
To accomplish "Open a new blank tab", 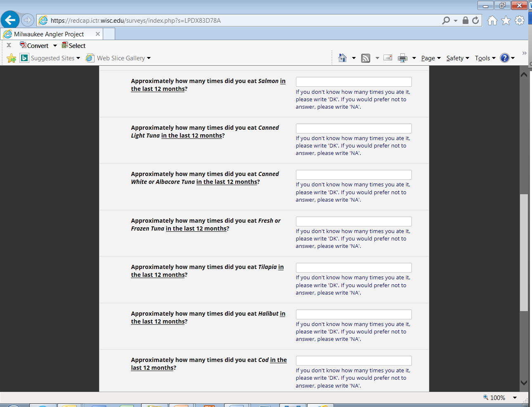I will tap(109, 34).
